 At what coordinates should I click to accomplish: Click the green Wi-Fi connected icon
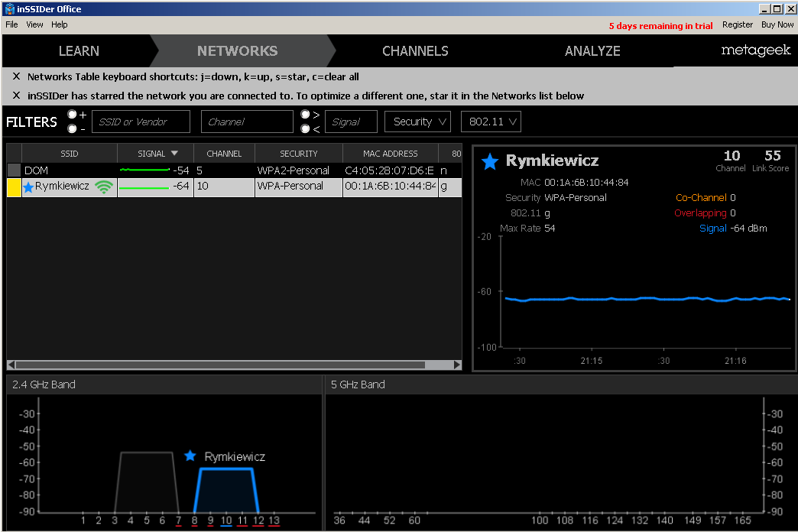click(x=104, y=187)
